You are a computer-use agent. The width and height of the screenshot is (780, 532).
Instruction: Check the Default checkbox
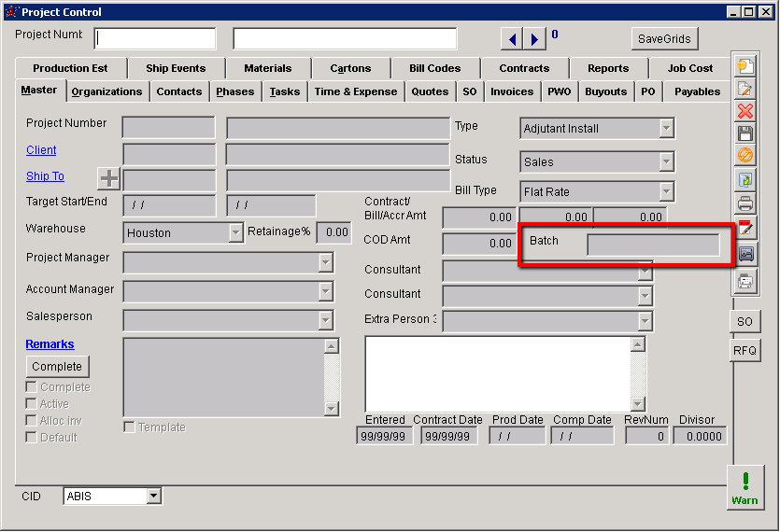coord(32,438)
